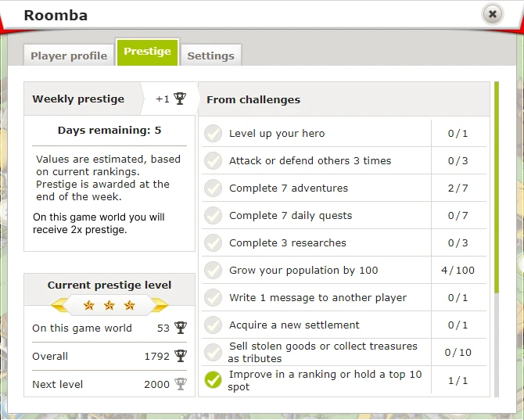Viewport: 524px width, 420px height.
Task: Click Grow your population by 100
Action: pyautogui.click(x=303, y=271)
